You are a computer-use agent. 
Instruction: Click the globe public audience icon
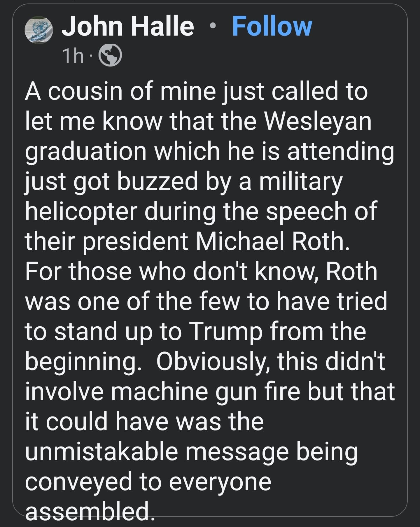111,56
